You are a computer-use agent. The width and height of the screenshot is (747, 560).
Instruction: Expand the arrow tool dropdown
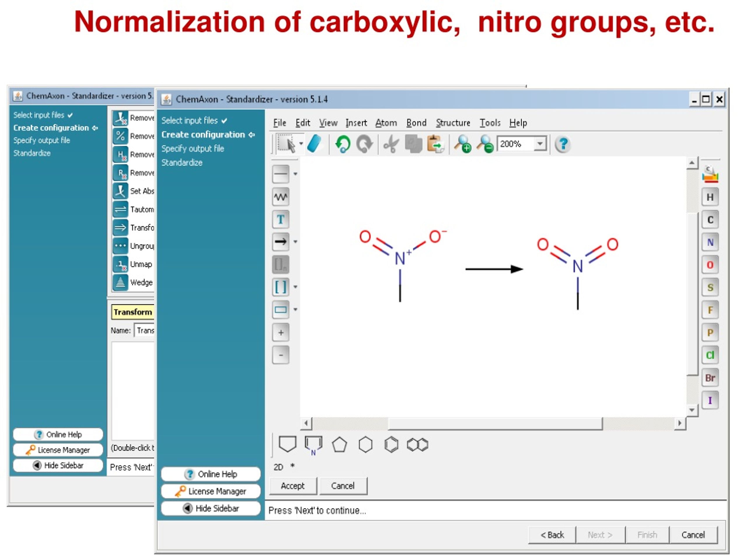295,242
